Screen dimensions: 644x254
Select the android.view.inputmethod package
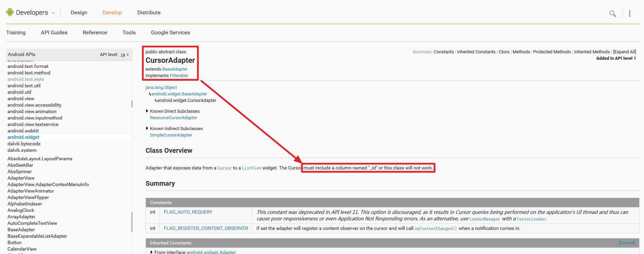pyautogui.click(x=35, y=118)
